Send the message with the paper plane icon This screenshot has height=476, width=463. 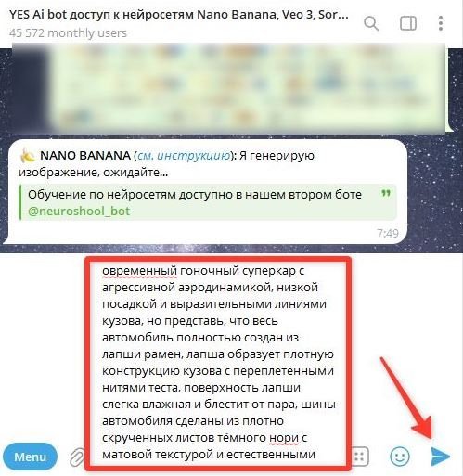pos(441,457)
